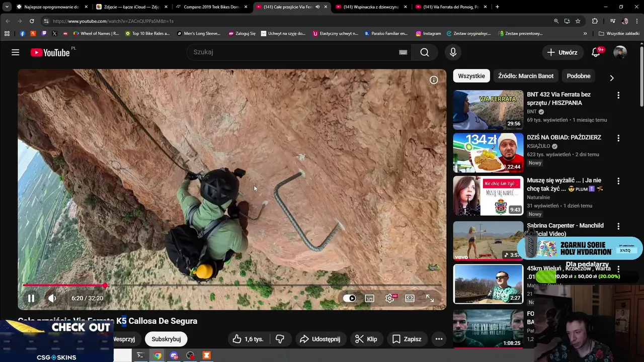Viewport: 644px width, 362px height.
Task: Open the browser zoom indicator
Action: 556,21
